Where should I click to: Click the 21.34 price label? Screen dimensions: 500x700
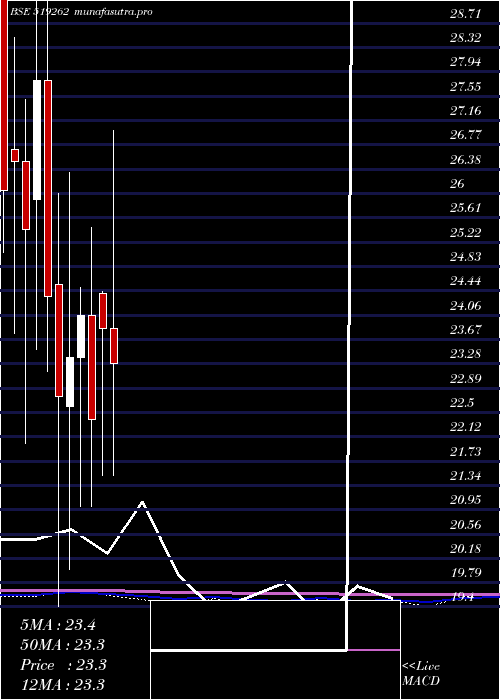tap(465, 476)
